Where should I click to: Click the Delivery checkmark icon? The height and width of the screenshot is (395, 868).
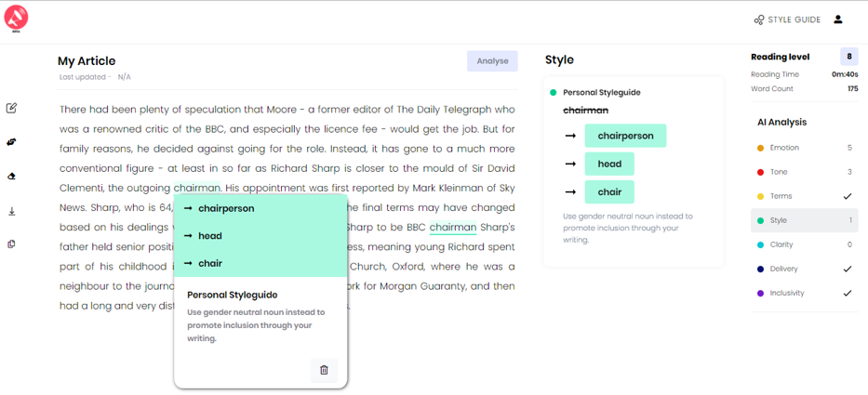[848, 269]
